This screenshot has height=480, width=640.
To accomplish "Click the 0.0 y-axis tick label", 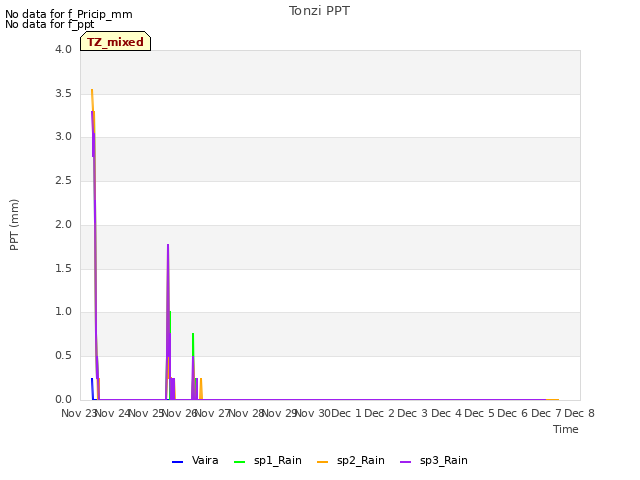I will (x=63, y=400).
